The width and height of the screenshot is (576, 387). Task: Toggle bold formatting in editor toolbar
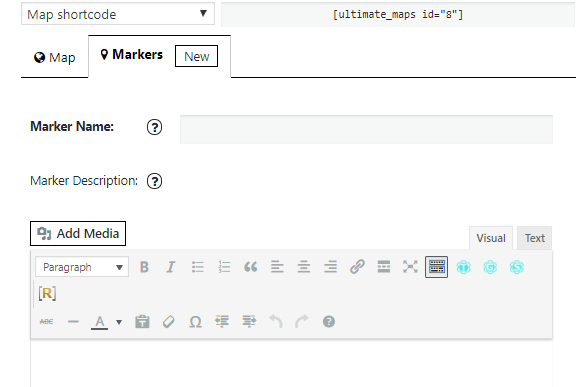pyautogui.click(x=144, y=267)
